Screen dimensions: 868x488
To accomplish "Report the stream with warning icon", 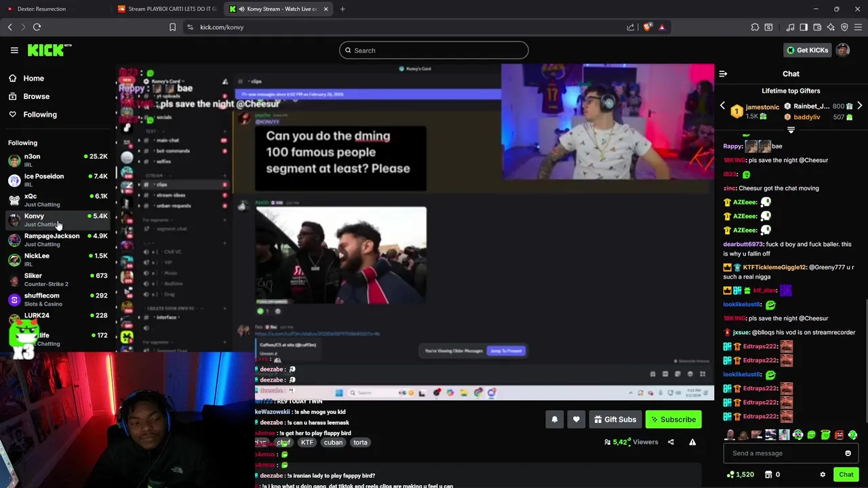I will tap(692, 442).
